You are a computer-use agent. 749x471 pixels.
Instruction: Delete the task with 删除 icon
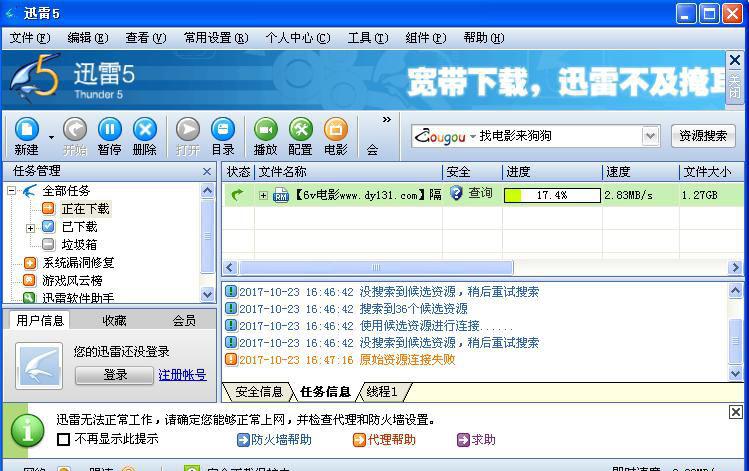point(145,137)
